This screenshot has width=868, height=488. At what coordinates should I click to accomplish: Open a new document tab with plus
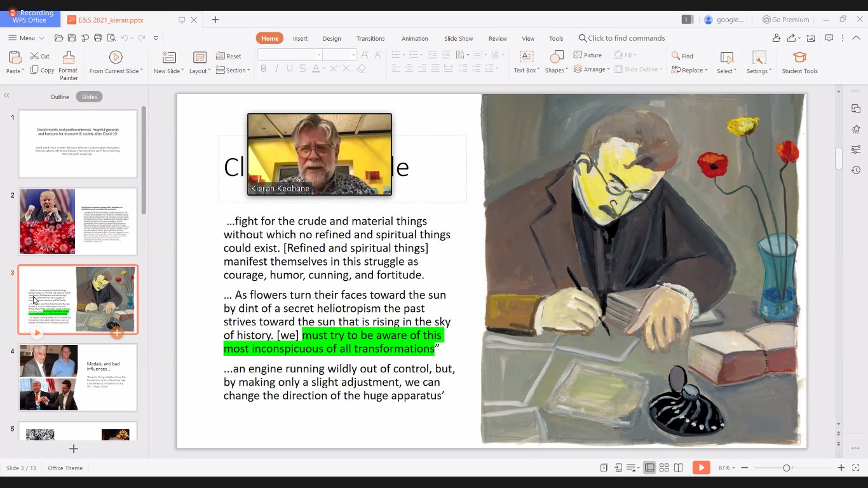pyautogui.click(x=215, y=20)
